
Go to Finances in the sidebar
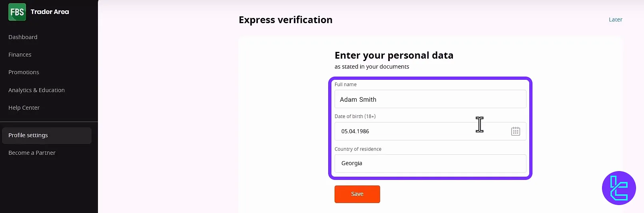(x=20, y=55)
